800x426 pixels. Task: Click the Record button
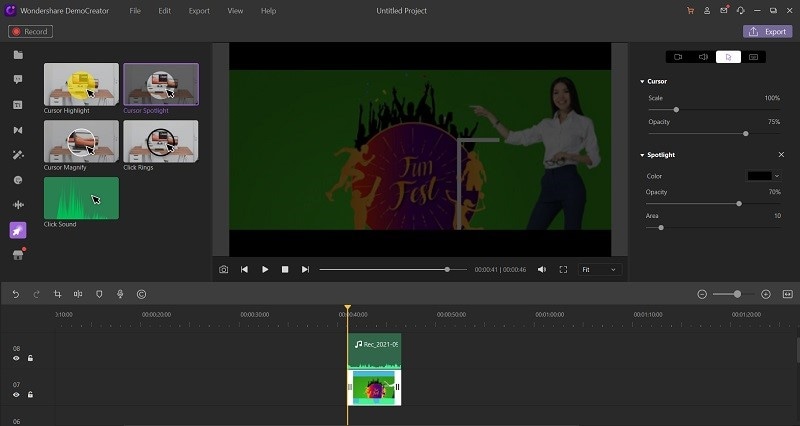click(30, 32)
